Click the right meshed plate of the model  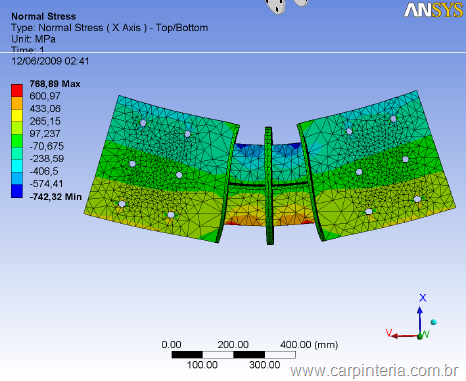click(377, 167)
